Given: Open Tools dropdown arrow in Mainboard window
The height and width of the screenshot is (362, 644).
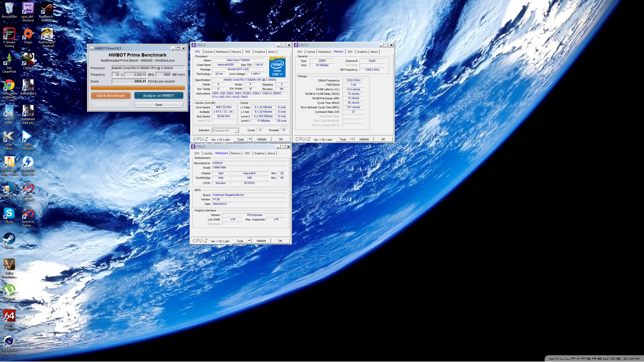Looking at the screenshot, I should click(249, 241).
